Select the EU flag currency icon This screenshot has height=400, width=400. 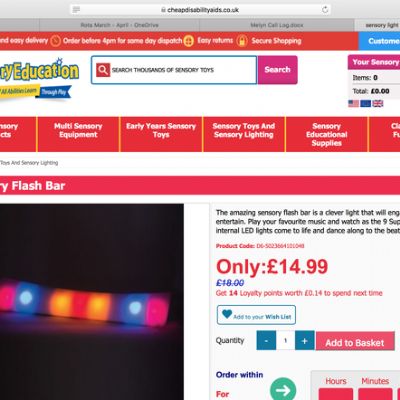pos(366,104)
